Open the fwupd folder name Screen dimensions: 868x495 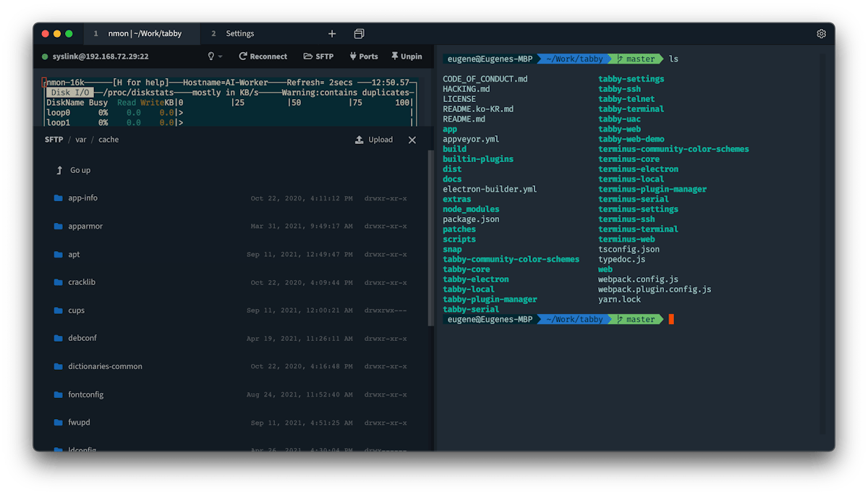[x=79, y=423]
